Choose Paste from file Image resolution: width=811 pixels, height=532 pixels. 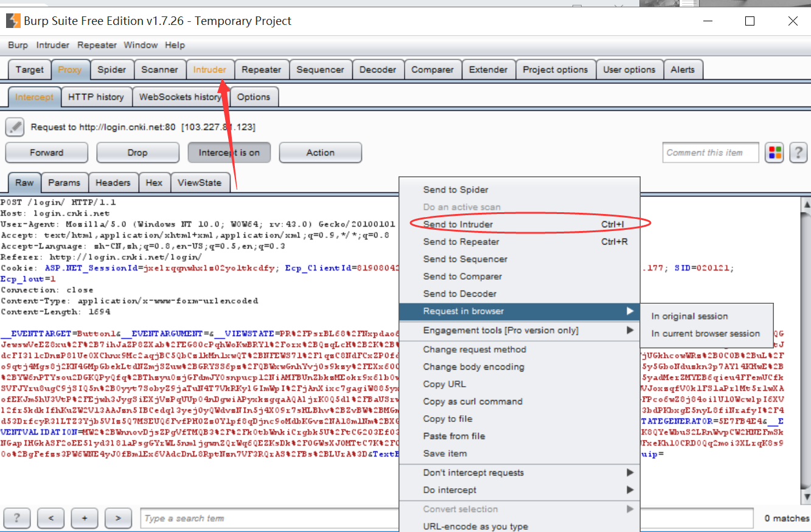(520, 436)
